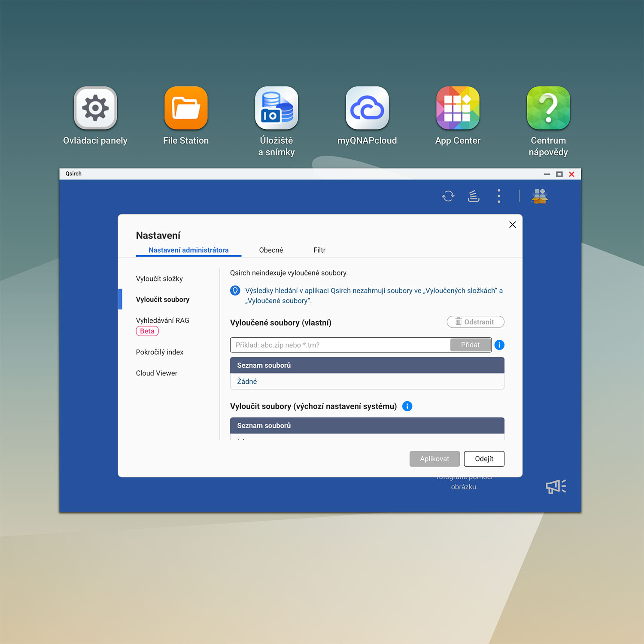This screenshot has height=644, width=644.
Task: Click the Qsirch refresh sync icon
Action: tap(448, 196)
